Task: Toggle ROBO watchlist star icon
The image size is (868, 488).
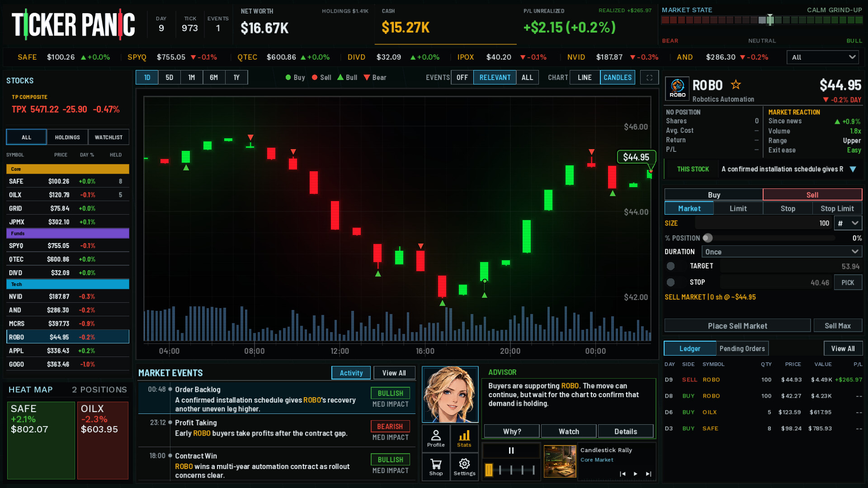Action: pos(736,84)
